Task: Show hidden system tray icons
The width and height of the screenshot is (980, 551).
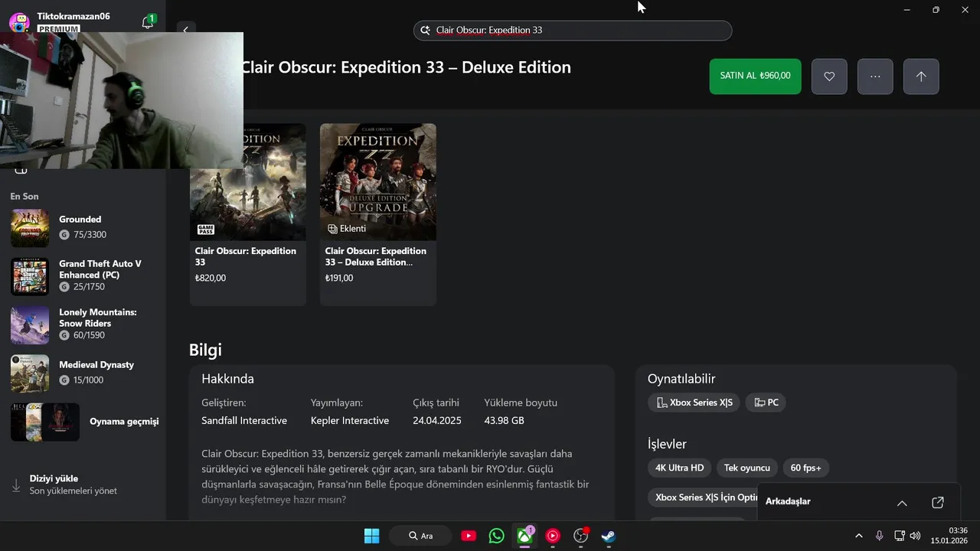Action: (x=859, y=536)
